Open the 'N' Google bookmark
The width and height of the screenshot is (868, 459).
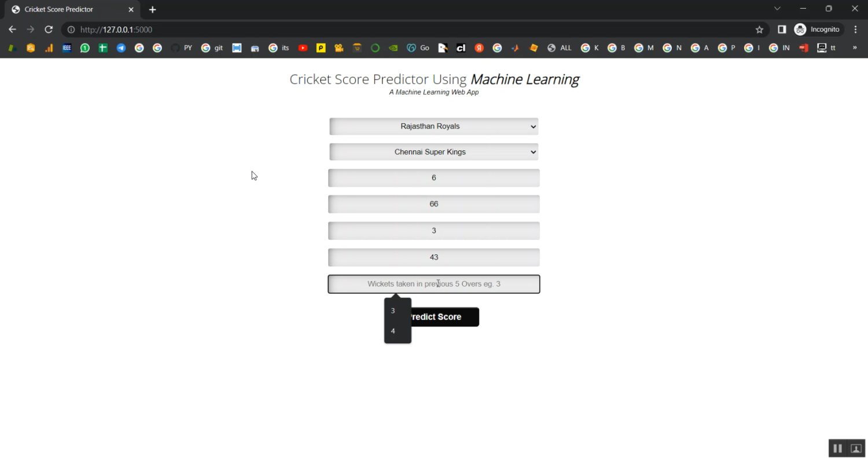click(672, 48)
